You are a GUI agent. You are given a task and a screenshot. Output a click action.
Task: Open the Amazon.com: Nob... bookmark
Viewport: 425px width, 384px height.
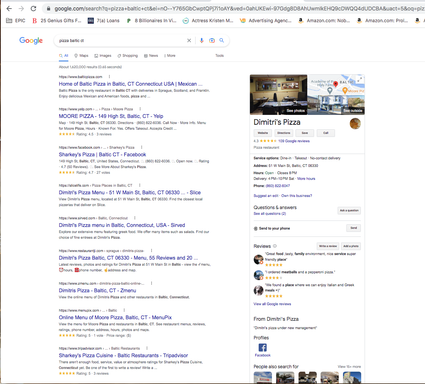point(324,21)
